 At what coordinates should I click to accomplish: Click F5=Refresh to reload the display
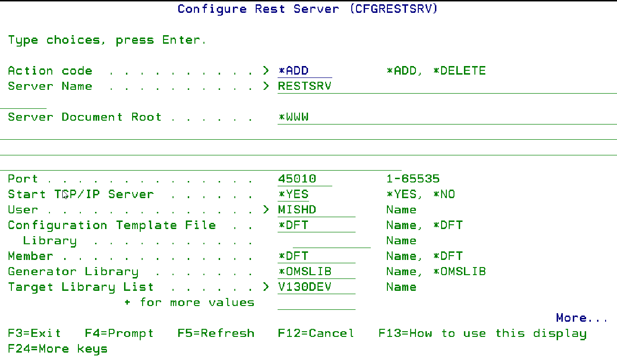tap(216, 334)
